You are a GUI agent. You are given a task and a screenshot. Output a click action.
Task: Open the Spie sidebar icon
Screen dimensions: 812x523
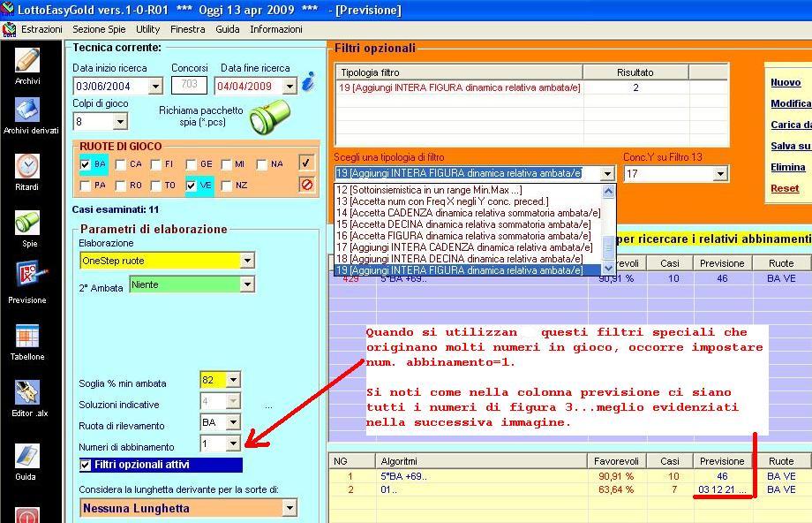(x=27, y=223)
